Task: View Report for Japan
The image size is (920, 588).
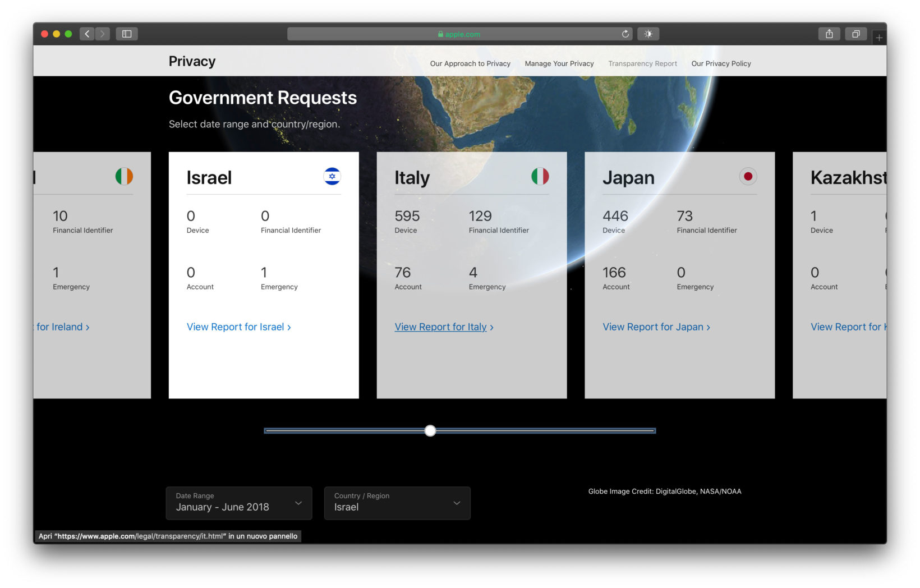Action: tap(656, 327)
